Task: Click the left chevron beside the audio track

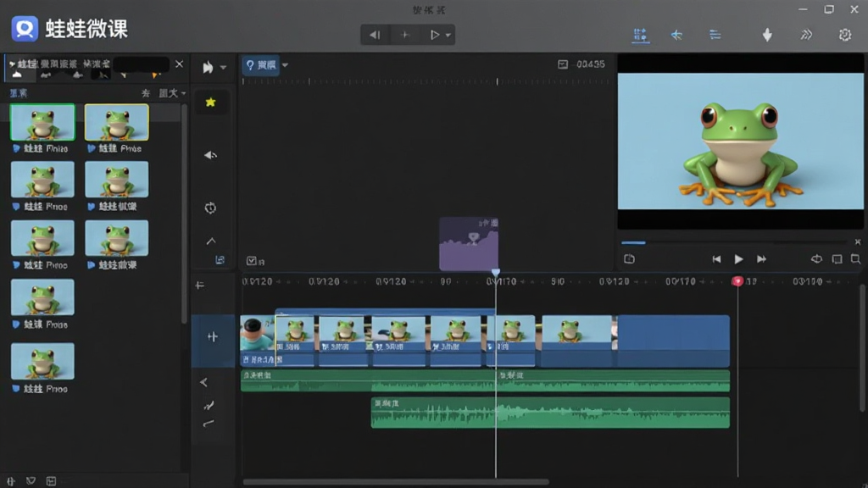Action: (203, 382)
